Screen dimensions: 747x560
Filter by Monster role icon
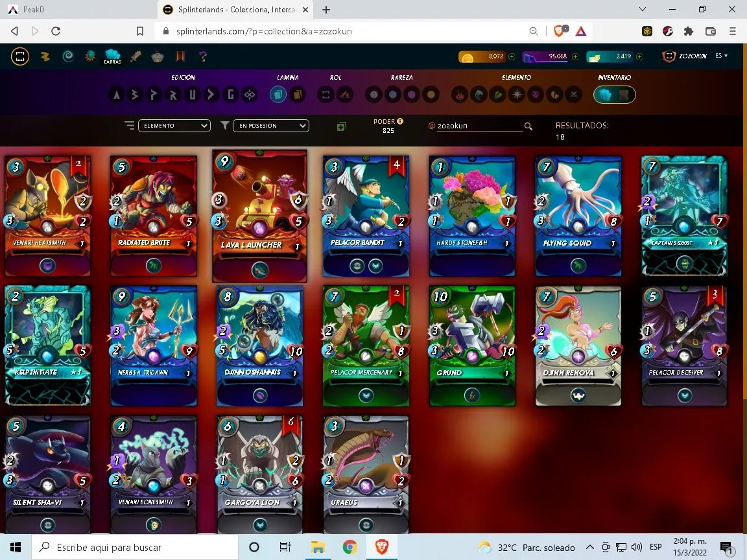pos(326,94)
